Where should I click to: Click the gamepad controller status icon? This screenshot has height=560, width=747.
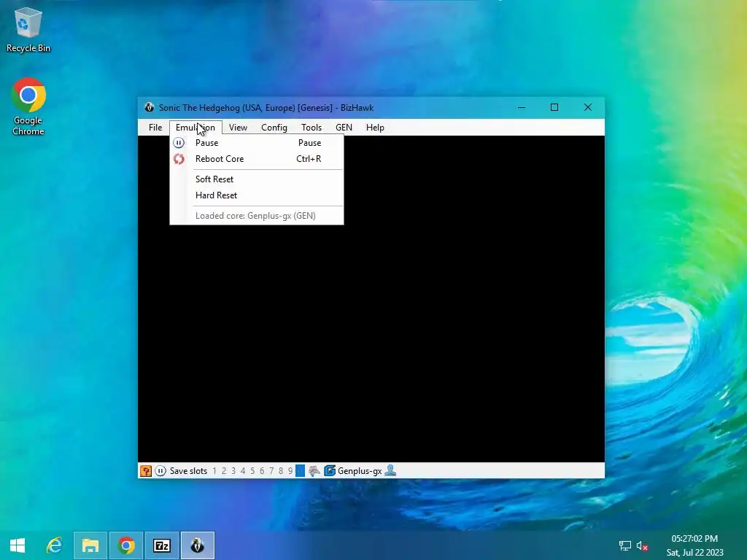coord(314,471)
